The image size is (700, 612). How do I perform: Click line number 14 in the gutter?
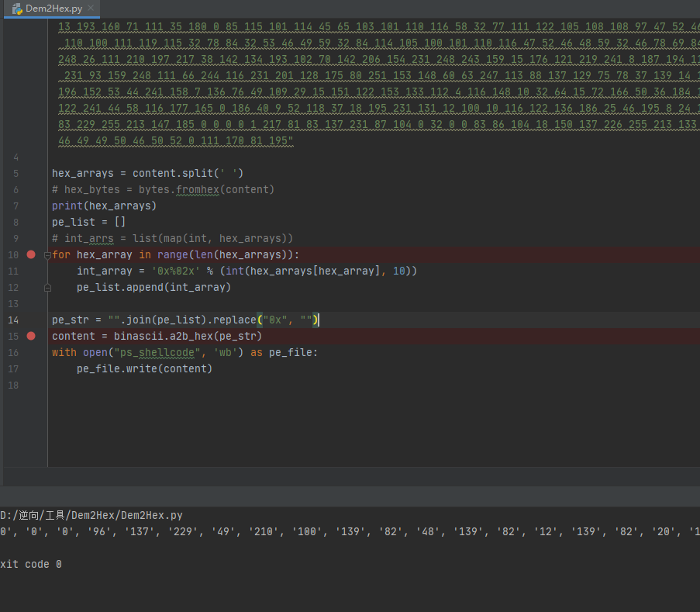[13, 320]
